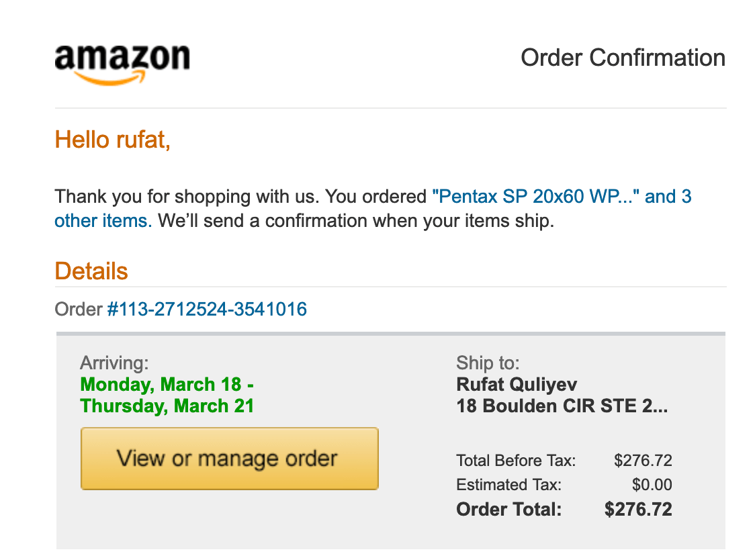Click the Order Total label
The height and width of the screenshot is (560, 755).
[x=509, y=509]
